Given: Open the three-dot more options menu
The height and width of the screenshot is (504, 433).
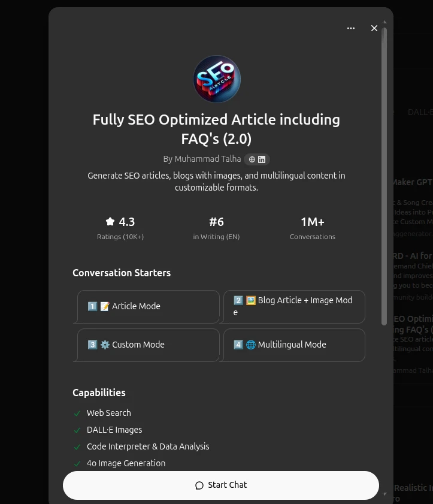Looking at the screenshot, I should (x=351, y=28).
